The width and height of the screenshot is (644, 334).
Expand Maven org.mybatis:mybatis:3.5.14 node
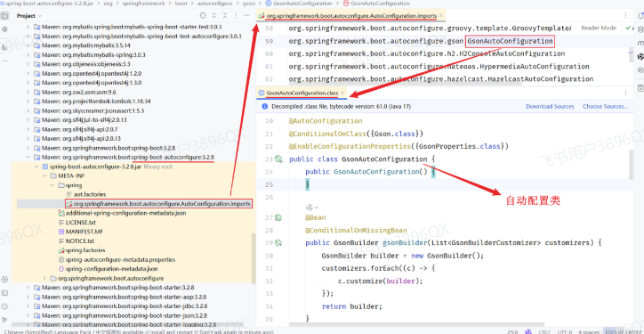[x=28, y=45]
